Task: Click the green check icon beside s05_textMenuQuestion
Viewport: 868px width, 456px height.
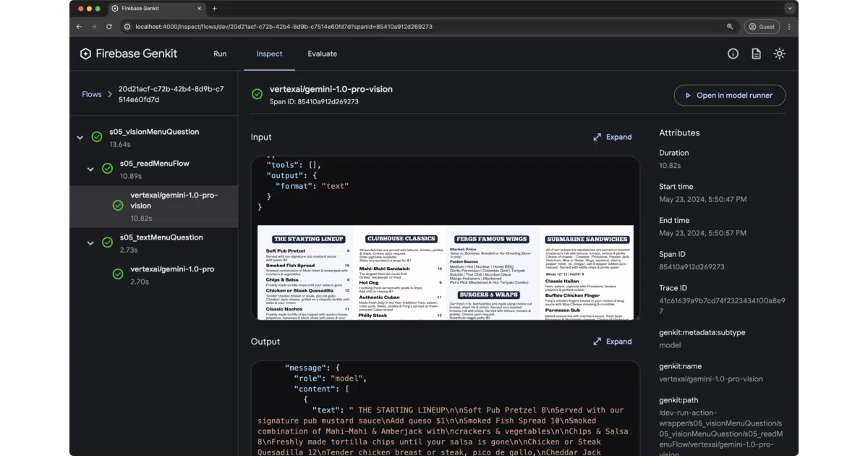Action: [107, 242]
